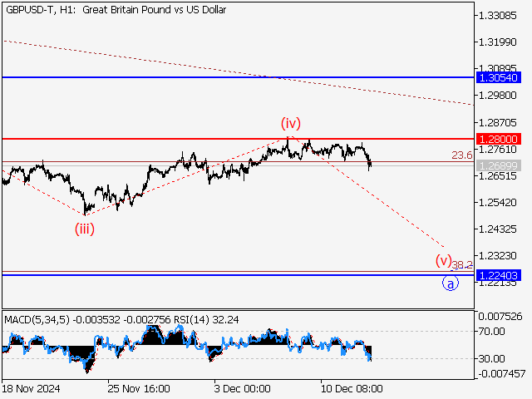This screenshot has width=532, height=399.
Task: Click the (v) wave projection label
Action: coord(443,259)
